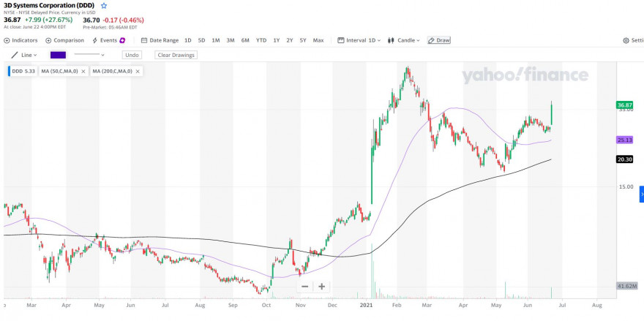Click the 3D Systems Corporation (DDD) title
Screen dimensions: 644x321
click(49, 6)
